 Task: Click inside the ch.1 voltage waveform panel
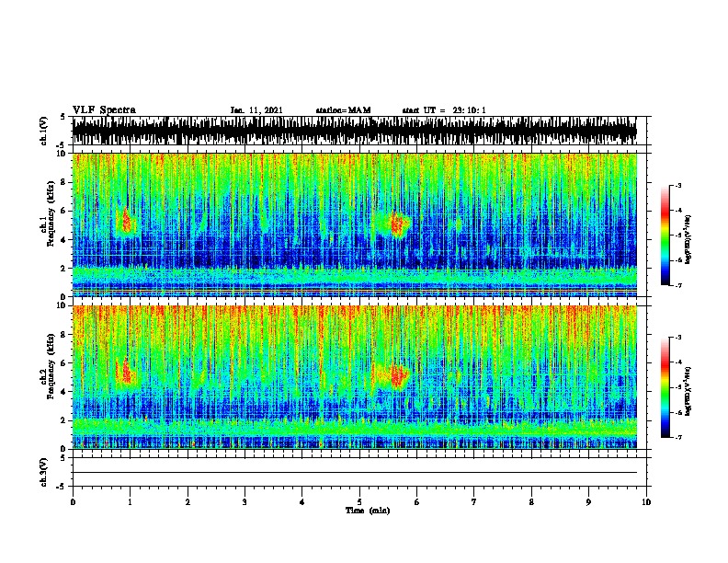click(x=354, y=131)
